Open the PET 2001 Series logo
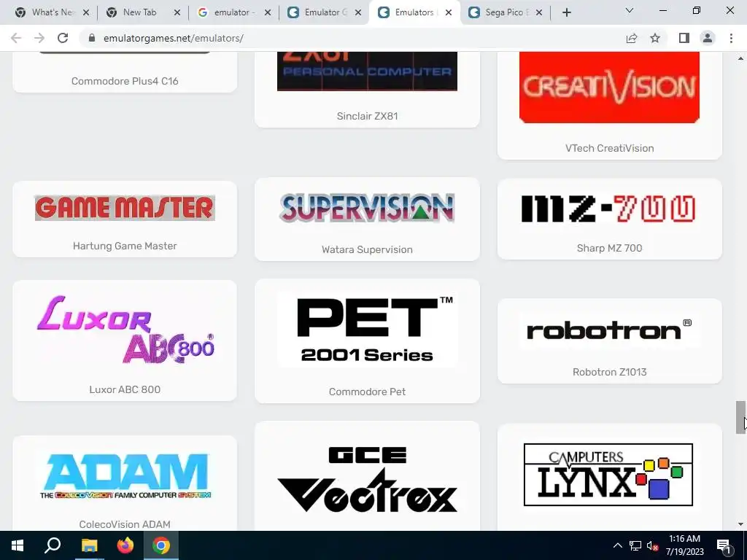Image resolution: width=747 pixels, height=560 pixels. point(367,330)
